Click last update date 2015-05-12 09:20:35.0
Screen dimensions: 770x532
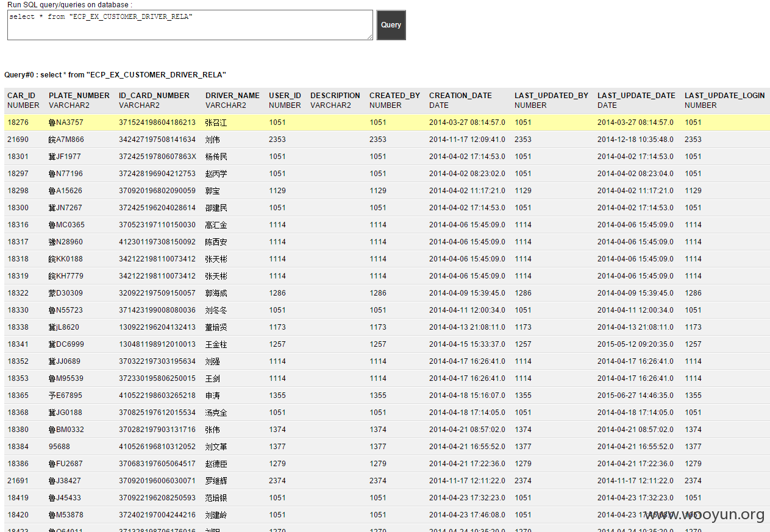[635, 344]
